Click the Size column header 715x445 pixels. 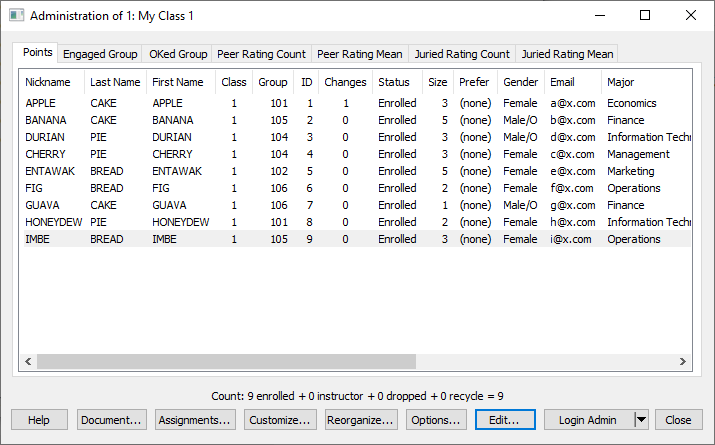(438, 82)
